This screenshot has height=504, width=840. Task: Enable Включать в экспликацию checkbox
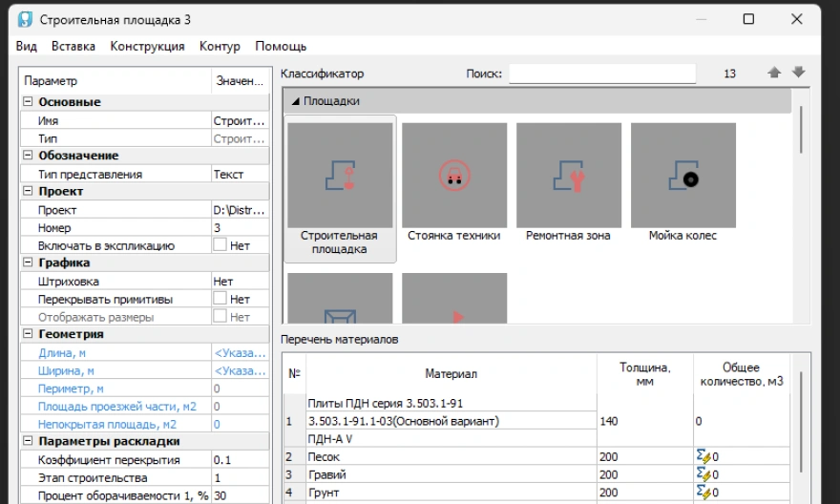tap(220, 245)
